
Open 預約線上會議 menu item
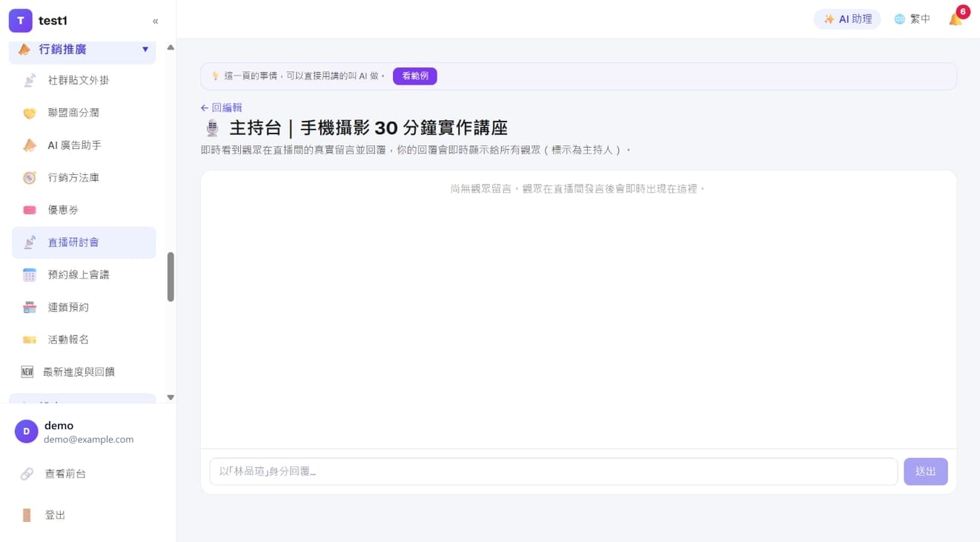(x=84, y=275)
